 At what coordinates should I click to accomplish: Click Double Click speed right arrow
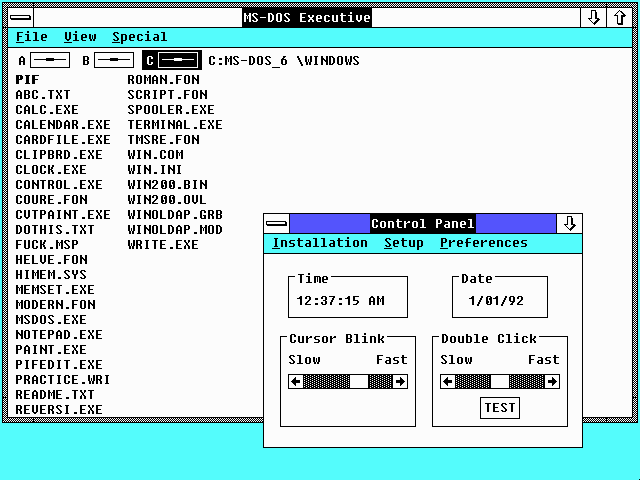tap(552, 381)
